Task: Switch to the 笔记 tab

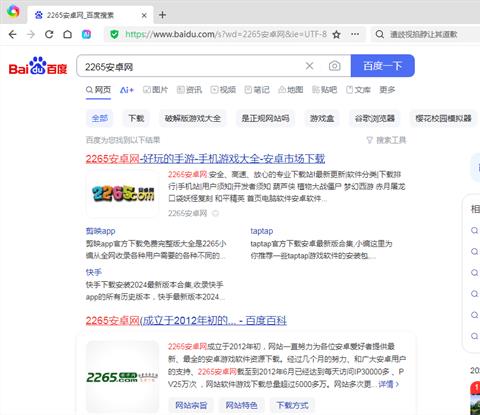Action: [257, 90]
